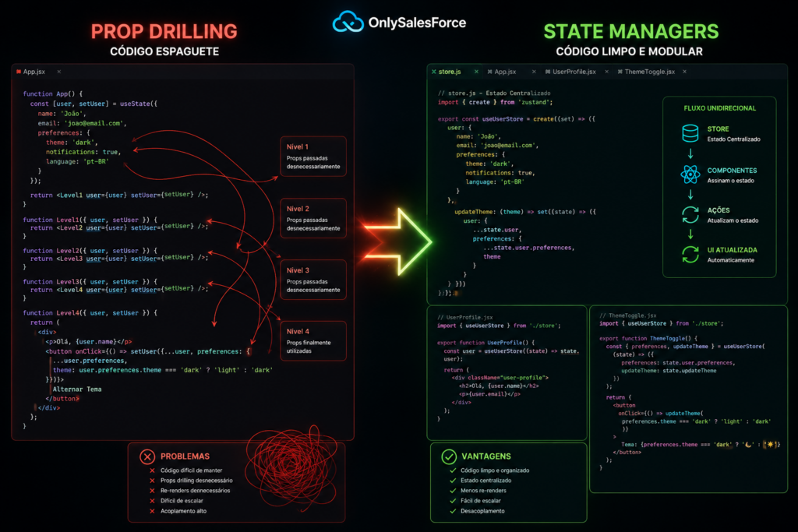This screenshot has height=532, width=798.
Task: Select the 'Nível 3' annotation card
Action: click(x=313, y=280)
